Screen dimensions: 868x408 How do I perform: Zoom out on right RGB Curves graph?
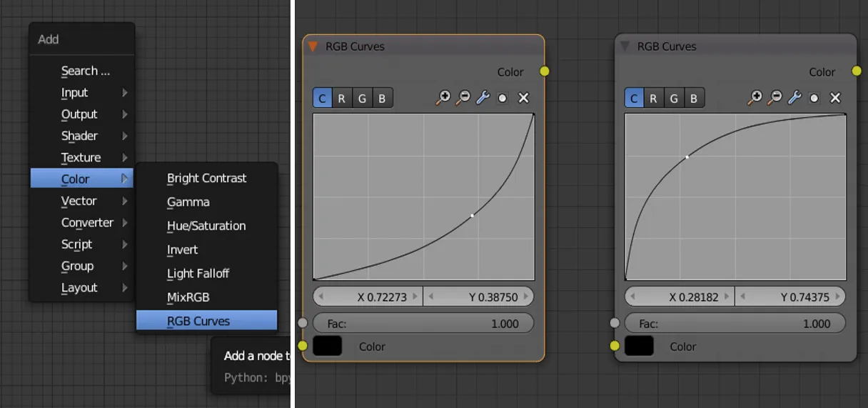[x=774, y=98]
